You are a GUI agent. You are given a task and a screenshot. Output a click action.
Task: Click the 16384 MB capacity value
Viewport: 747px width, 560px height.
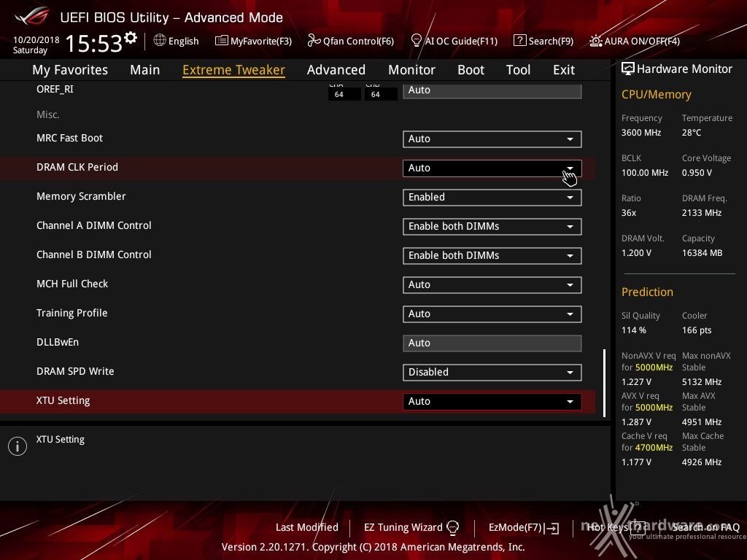pyautogui.click(x=703, y=253)
